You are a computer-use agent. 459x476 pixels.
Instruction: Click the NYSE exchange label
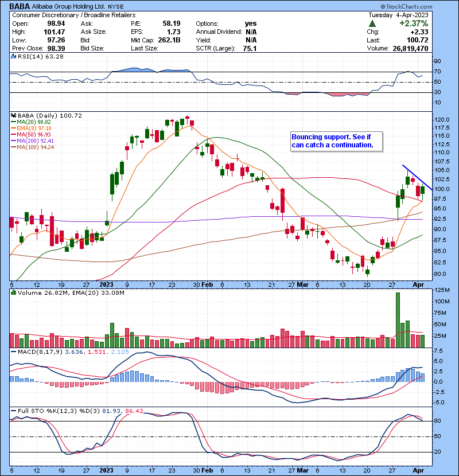tap(116, 7)
